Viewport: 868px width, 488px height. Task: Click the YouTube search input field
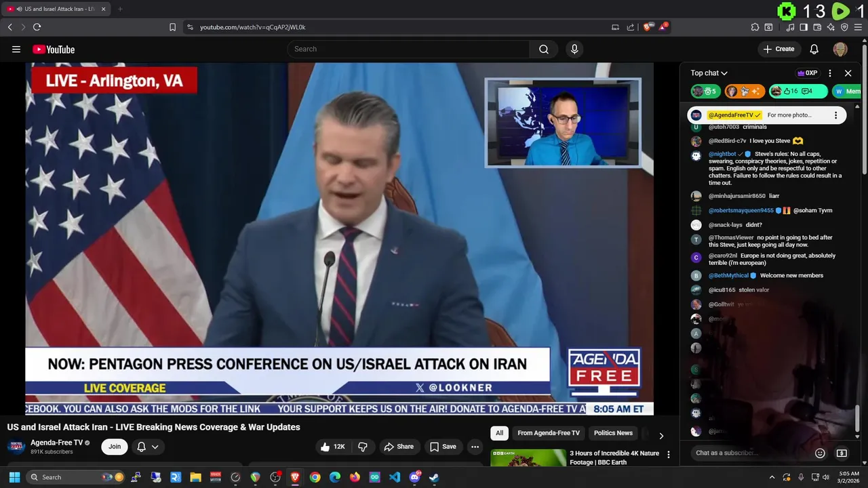408,49
